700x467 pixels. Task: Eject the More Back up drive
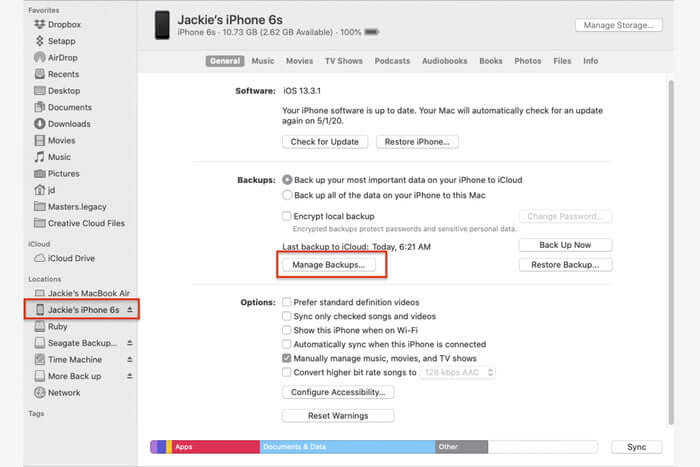[129, 376]
